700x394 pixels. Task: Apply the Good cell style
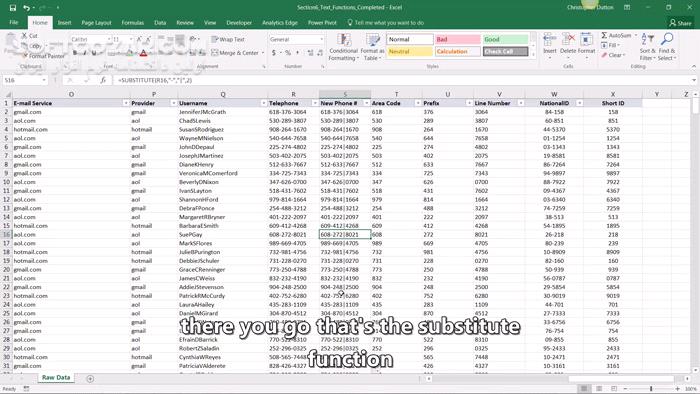[x=505, y=39]
